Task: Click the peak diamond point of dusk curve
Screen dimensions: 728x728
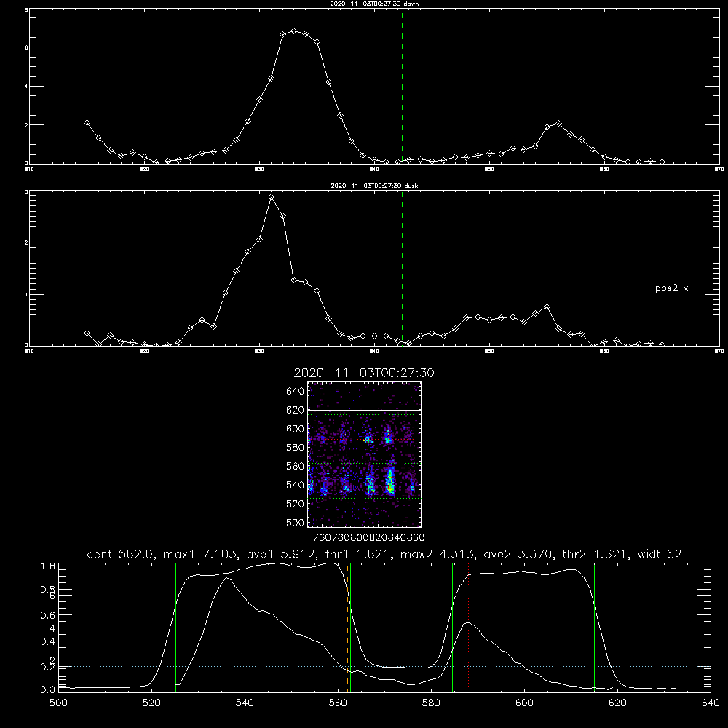Action: [x=271, y=197]
